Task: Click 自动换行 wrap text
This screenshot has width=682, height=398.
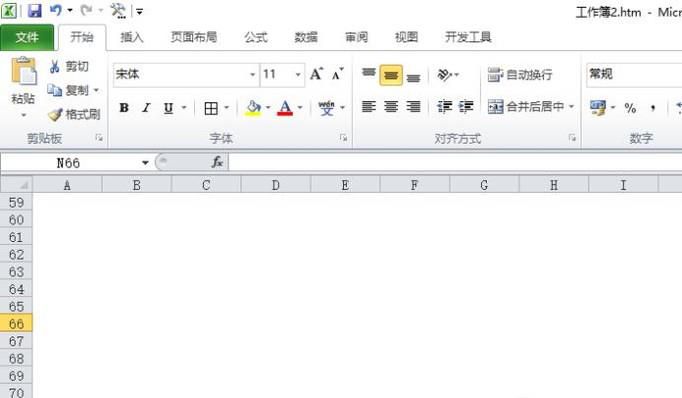Action: tap(520, 75)
